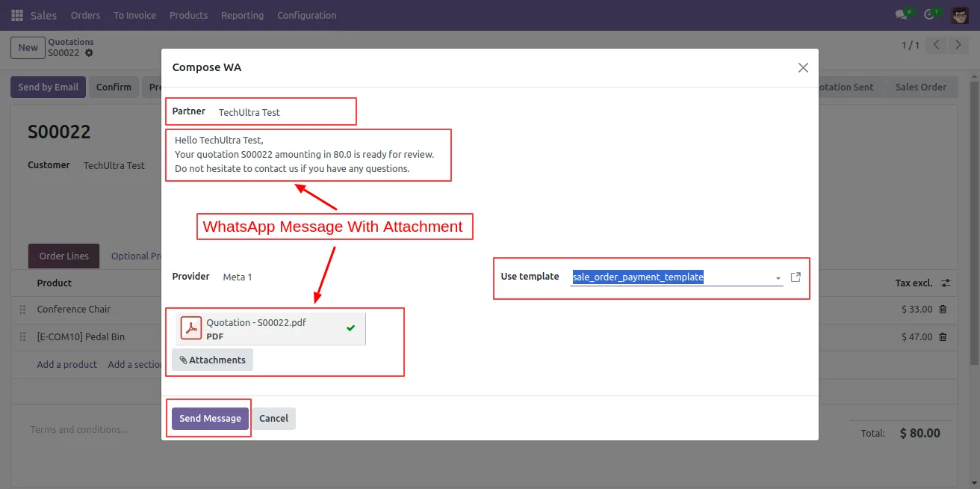Viewport: 980px width, 489px height.
Task: Go to previous record arrow
Action: point(937,46)
